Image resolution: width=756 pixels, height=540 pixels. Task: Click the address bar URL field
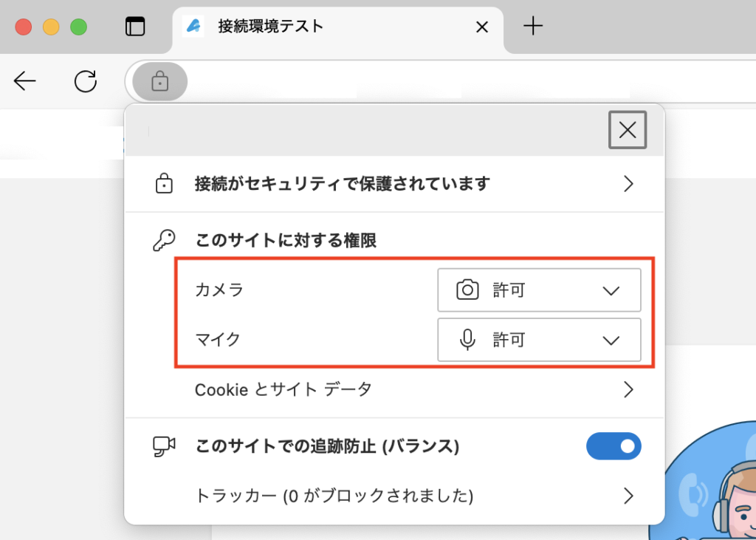(443, 81)
